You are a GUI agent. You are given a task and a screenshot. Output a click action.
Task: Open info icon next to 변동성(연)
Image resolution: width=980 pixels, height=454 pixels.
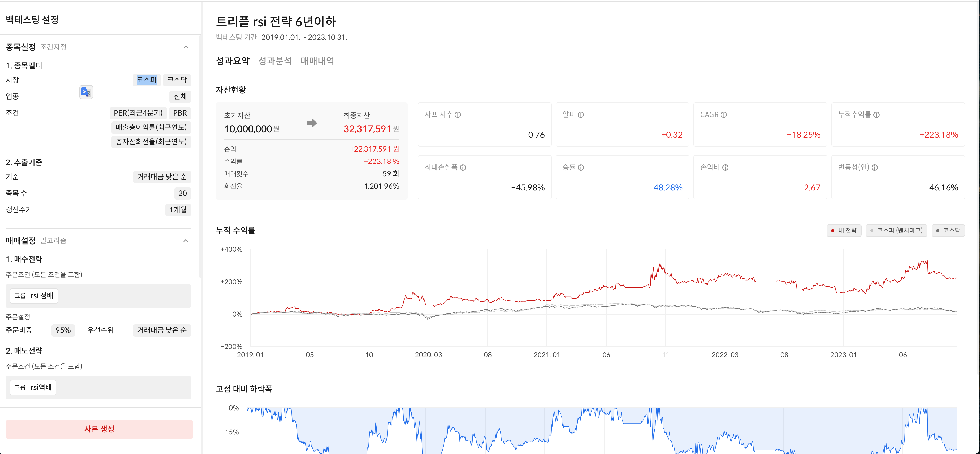pyautogui.click(x=875, y=168)
